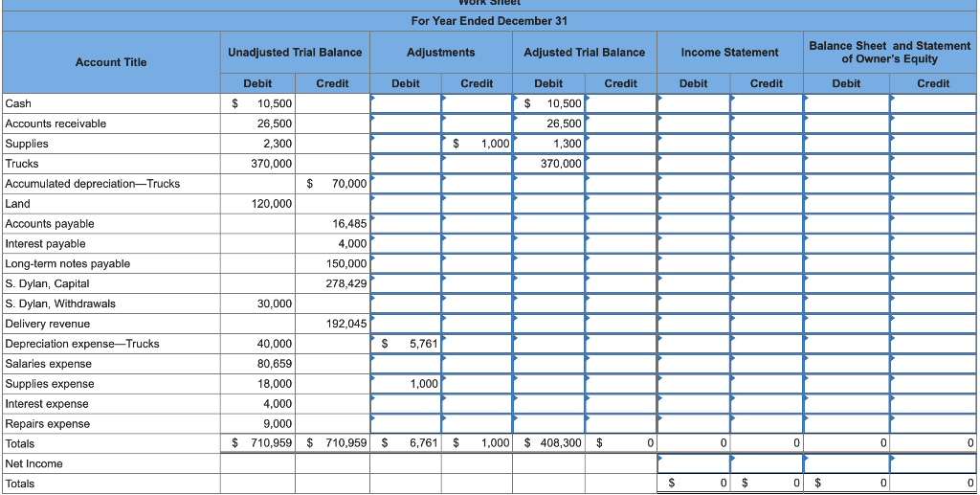980x495 pixels.
Task: Click Accounts payable Balance Sheet Credit cell
Action: coord(933,224)
